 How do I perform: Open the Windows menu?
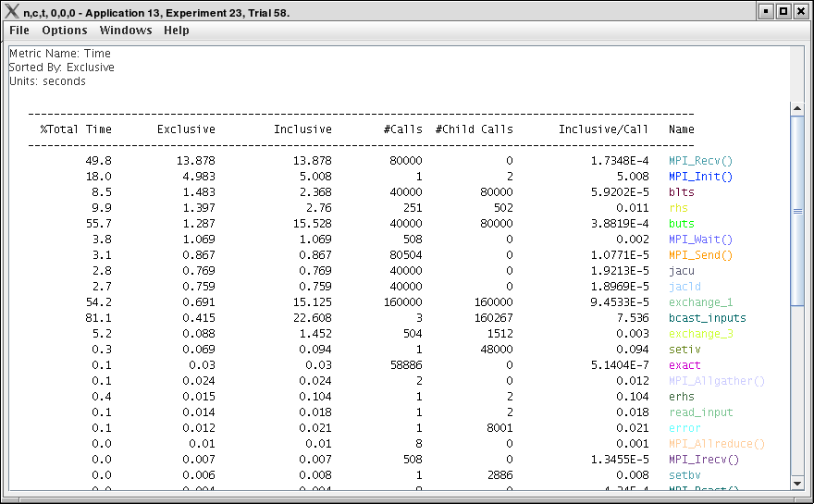tap(126, 31)
